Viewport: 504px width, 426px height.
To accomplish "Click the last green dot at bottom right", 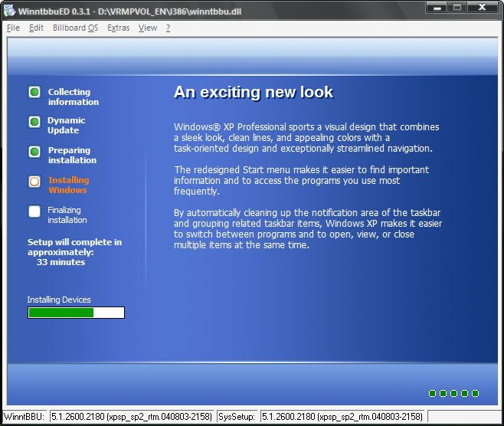I will click(476, 393).
